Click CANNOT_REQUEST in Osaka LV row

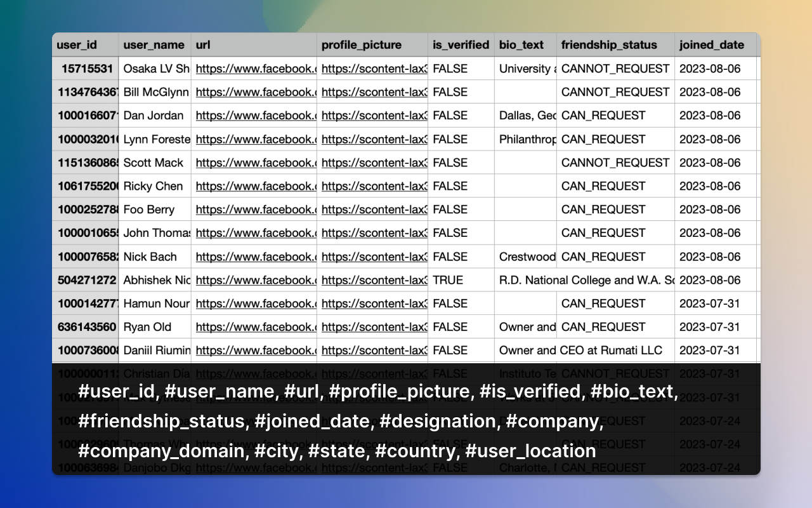pyautogui.click(x=616, y=69)
